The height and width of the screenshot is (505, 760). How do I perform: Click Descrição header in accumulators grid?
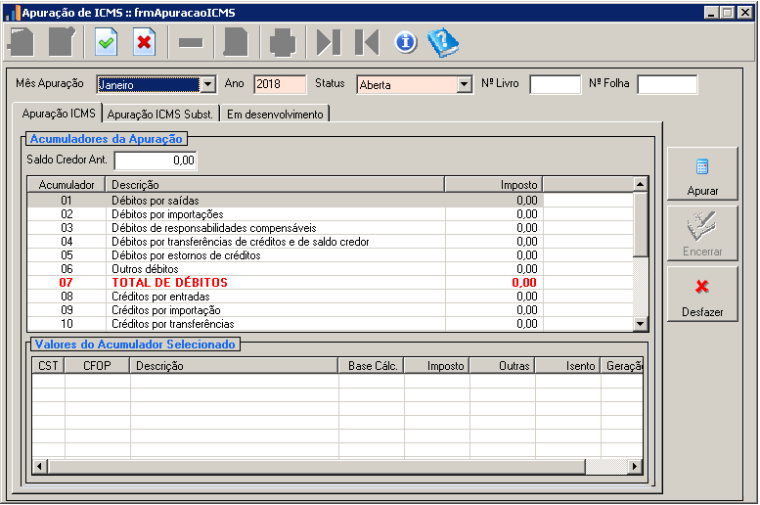point(275,185)
